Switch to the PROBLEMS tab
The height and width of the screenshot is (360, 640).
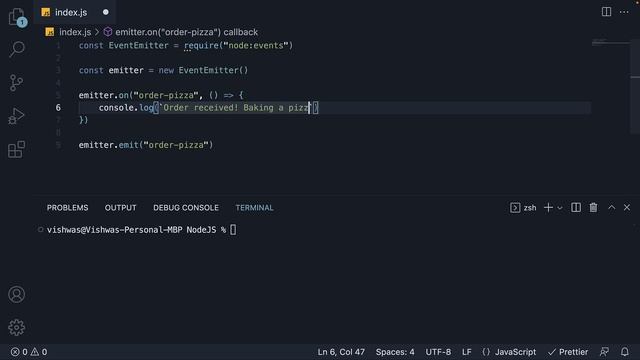(x=67, y=208)
